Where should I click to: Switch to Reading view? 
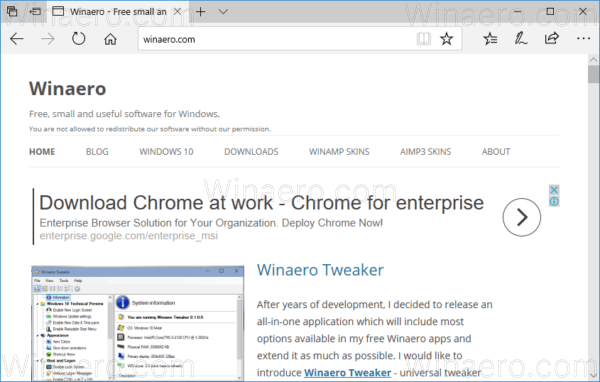424,39
